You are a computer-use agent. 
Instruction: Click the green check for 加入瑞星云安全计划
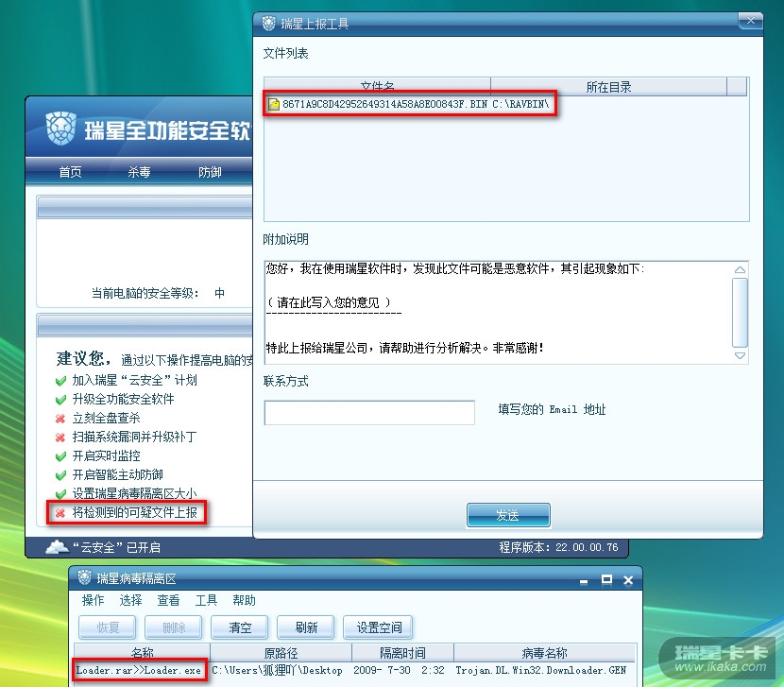click(60, 381)
